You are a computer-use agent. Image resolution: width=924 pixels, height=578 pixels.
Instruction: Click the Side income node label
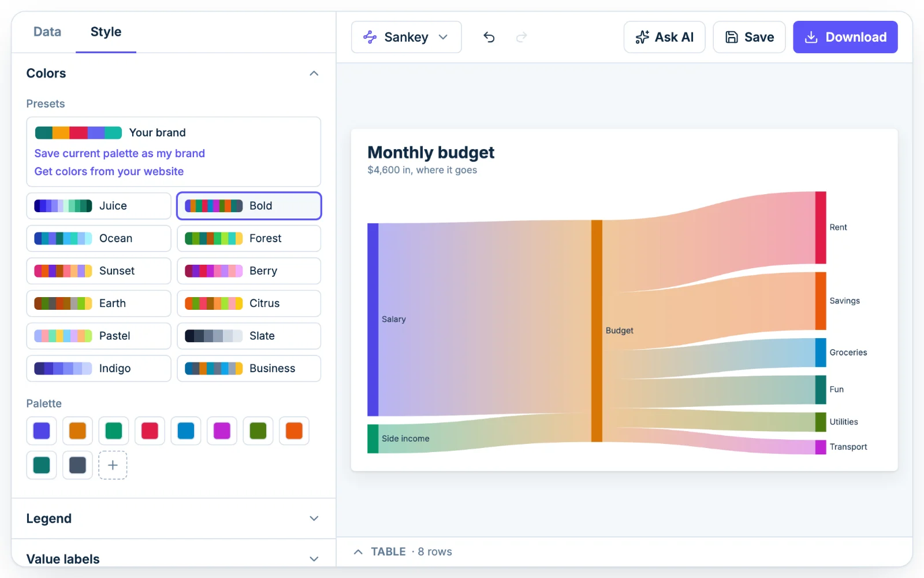point(405,439)
